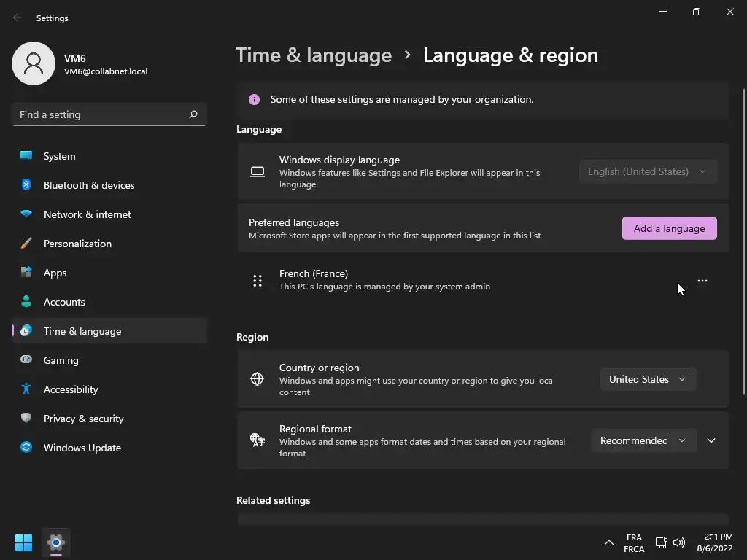Viewport: 747px width, 560px height.
Task: Open Country or region dropdown
Action: click(x=647, y=379)
